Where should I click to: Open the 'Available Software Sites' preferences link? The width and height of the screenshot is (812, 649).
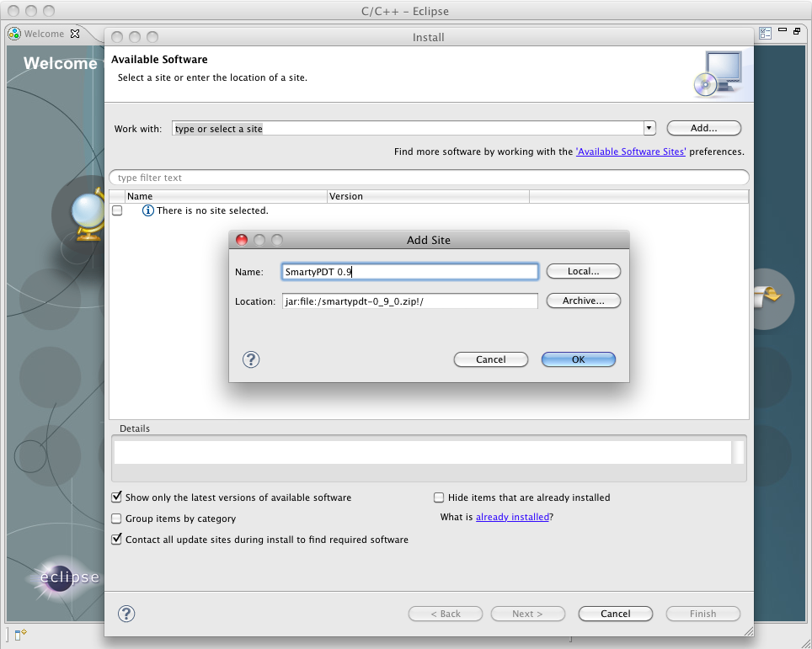[x=631, y=152]
